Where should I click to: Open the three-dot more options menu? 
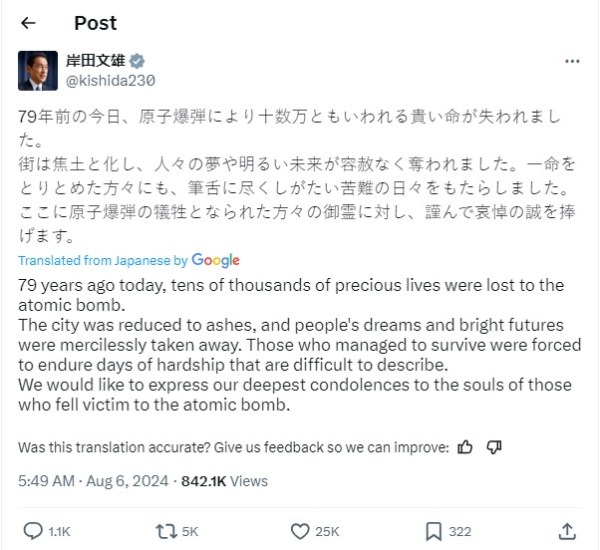(571, 61)
